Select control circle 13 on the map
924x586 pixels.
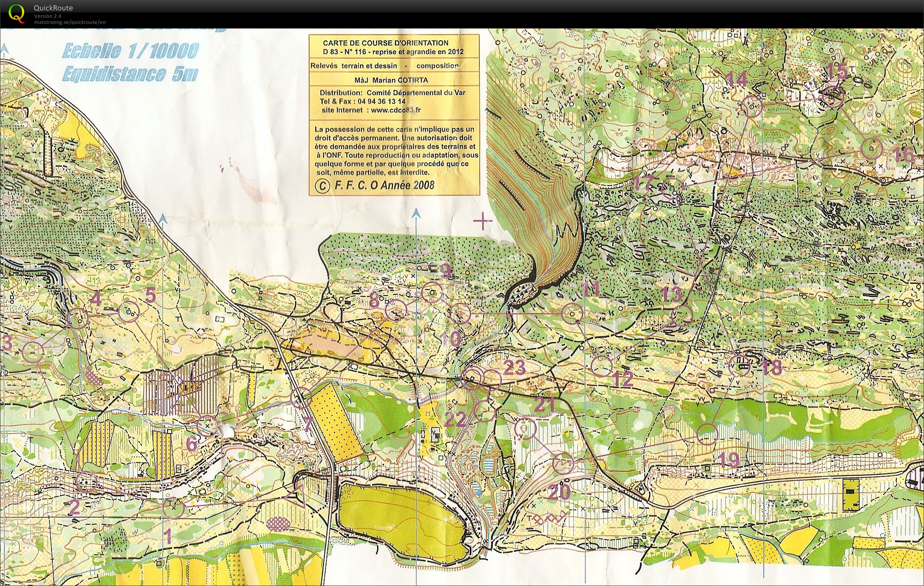click(x=682, y=315)
